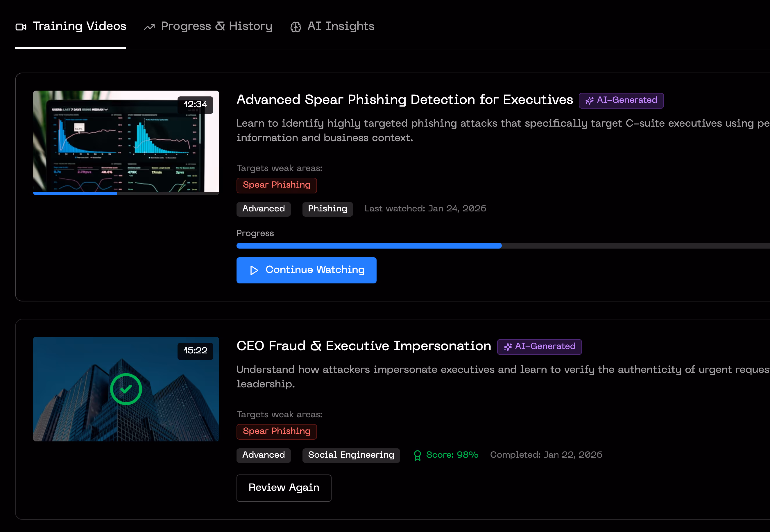Click the play triangle icon in Continue Watching
This screenshot has width=770, height=532.
click(x=254, y=270)
